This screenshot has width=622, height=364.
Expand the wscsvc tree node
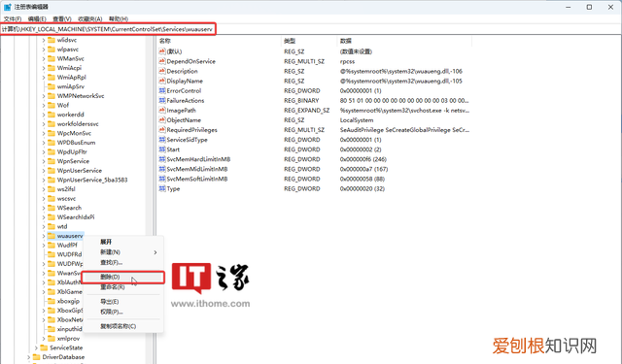[44, 198]
